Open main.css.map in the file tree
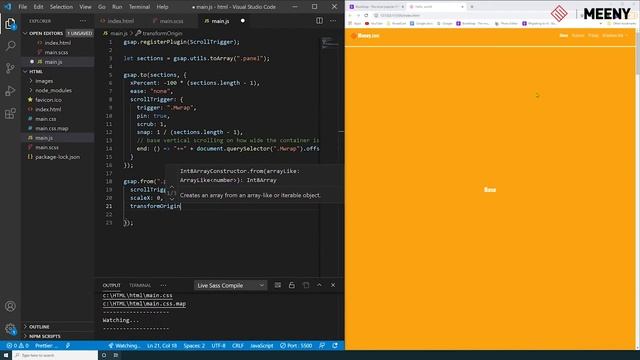The width and height of the screenshot is (640, 360). [x=51, y=128]
